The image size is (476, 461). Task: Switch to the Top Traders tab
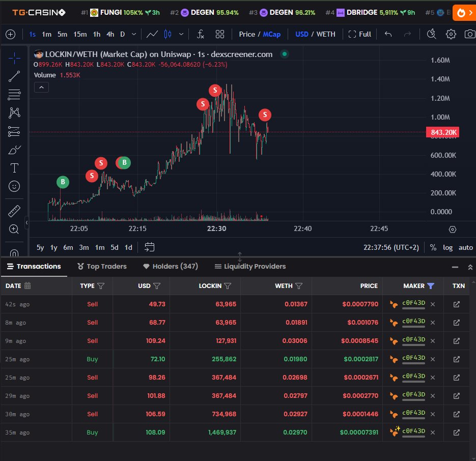point(102,267)
